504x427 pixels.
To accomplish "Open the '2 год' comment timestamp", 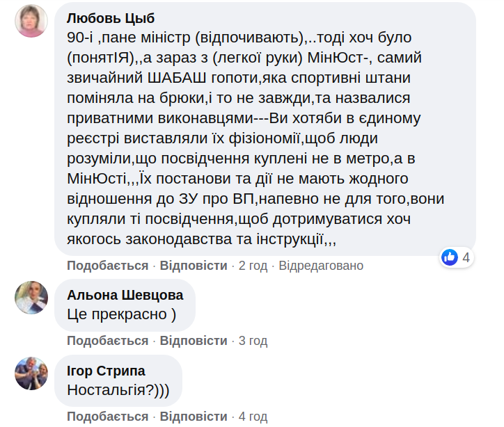I will coord(253,266).
